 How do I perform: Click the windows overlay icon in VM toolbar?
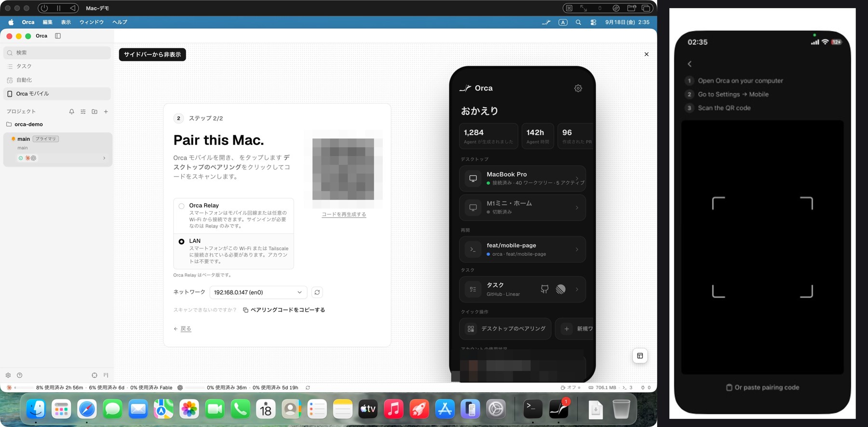[647, 8]
